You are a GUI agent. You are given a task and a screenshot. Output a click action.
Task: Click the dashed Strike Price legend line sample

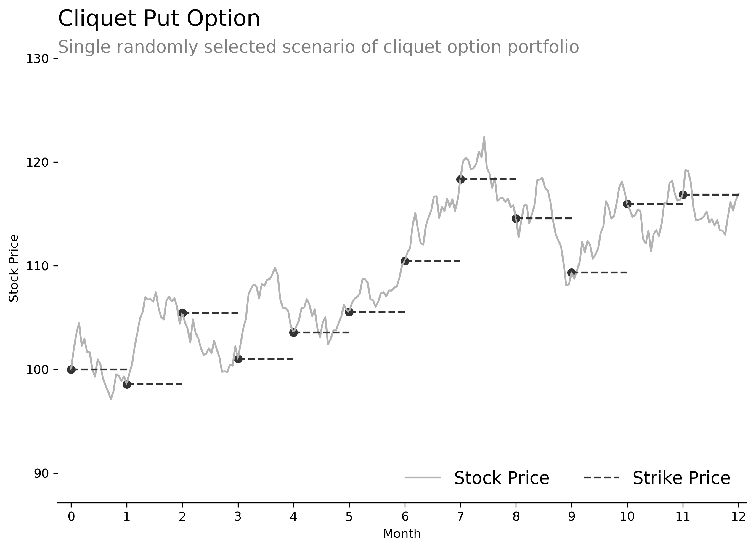pos(601,478)
